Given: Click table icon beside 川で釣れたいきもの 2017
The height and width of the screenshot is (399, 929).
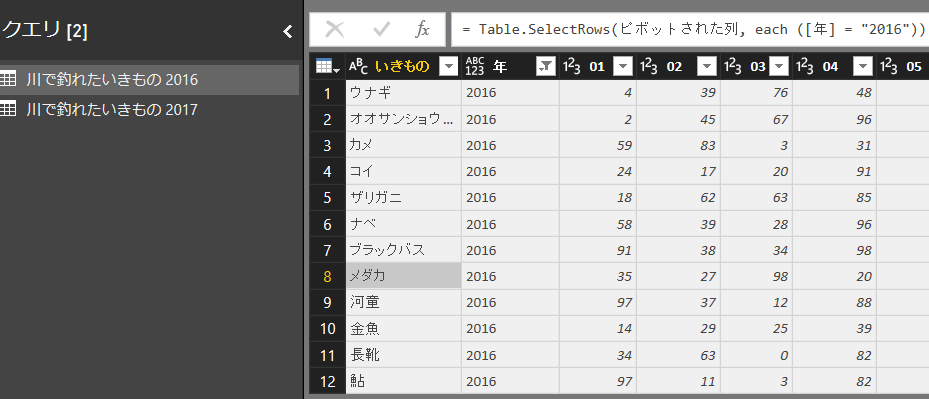Looking at the screenshot, I should [8, 109].
